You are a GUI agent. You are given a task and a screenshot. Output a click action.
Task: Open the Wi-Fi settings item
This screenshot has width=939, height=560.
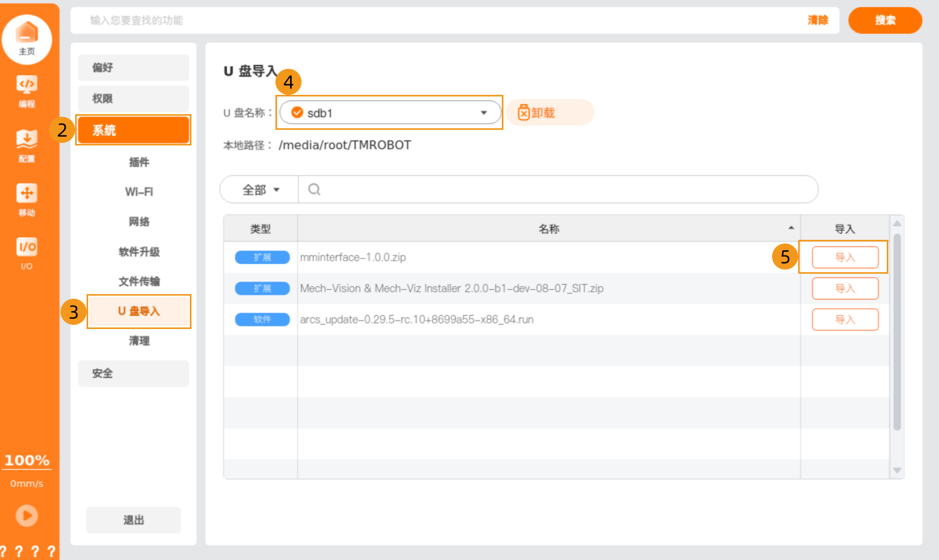tap(139, 192)
